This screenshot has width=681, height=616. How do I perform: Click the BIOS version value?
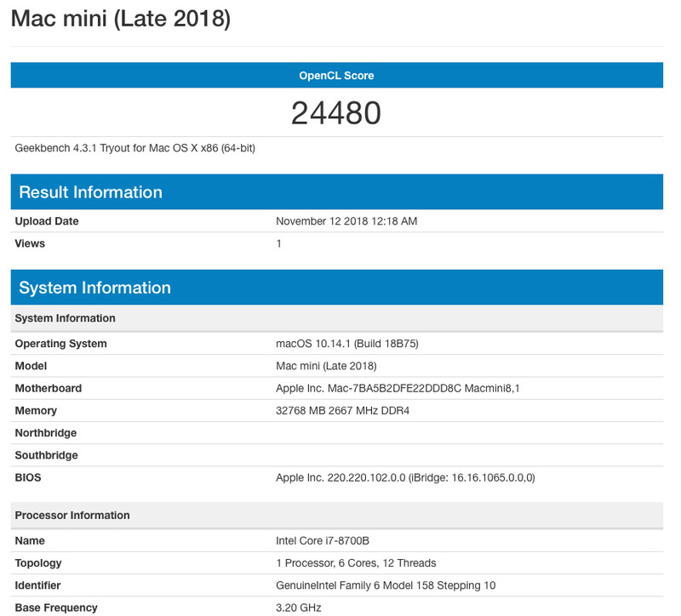pos(404,477)
